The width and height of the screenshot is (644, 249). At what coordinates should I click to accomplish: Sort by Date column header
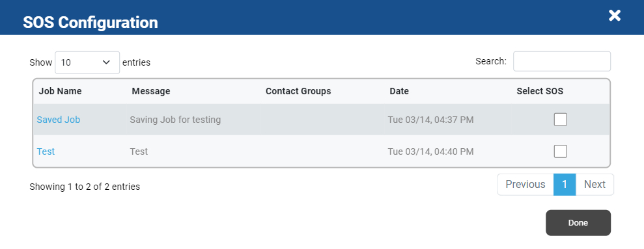coord(399,91)
